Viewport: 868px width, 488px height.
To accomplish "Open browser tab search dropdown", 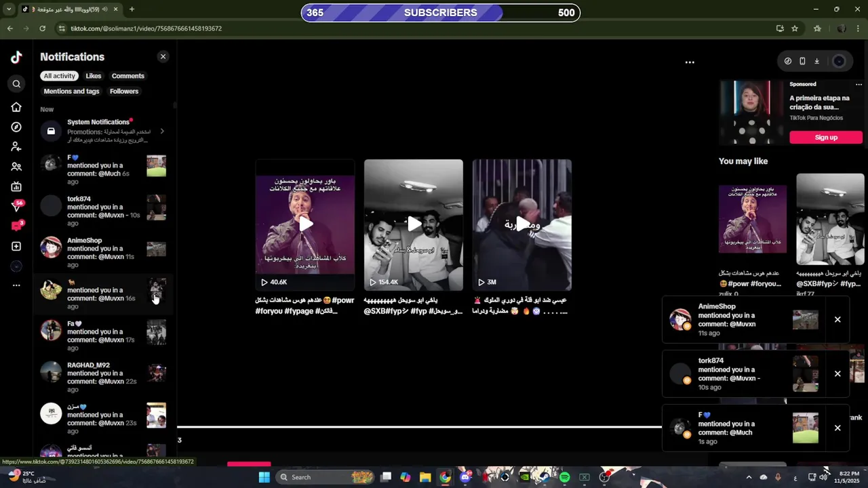I will (9, 9).
